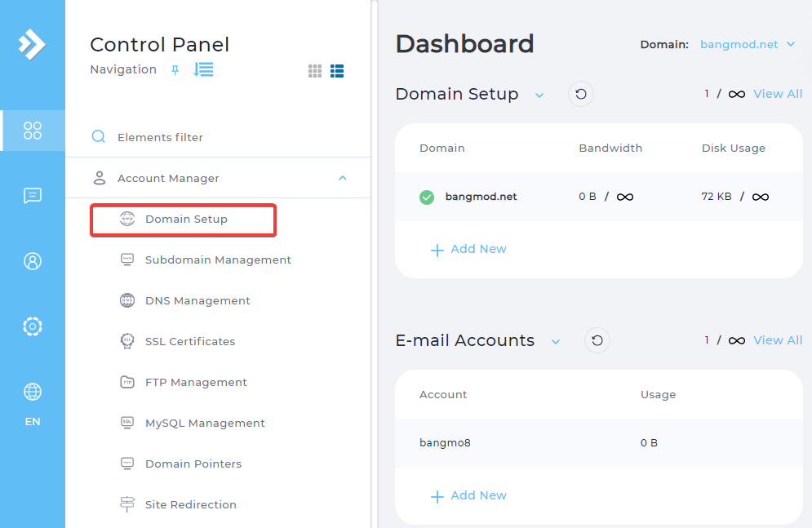Switch navigation to list view
The width and height of the screenshot is (812, 528).
click(x=337, y=71)
